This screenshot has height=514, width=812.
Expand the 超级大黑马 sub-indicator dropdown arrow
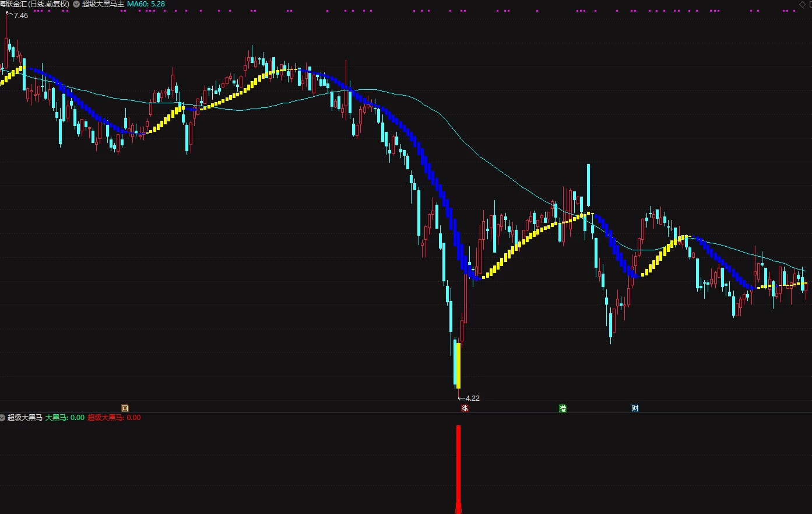[x=2, y=418]
